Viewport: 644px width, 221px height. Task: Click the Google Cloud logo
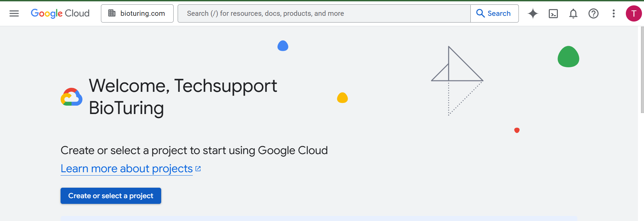click(60, 13)
